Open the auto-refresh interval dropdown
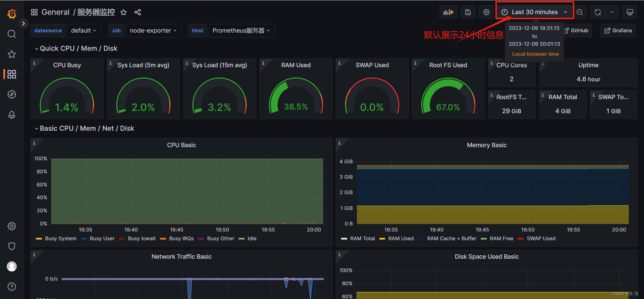This screenshot has width=644, height=299. pos(612,12)
